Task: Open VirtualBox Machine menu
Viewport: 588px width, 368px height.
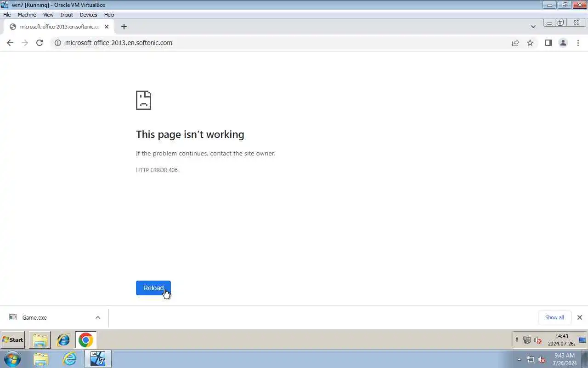Action: coord(27,15)
